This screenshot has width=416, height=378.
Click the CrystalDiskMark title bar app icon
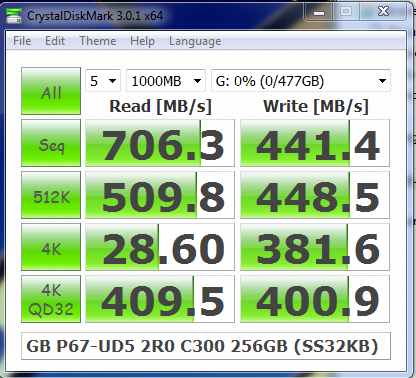click(x=14, y=15)
